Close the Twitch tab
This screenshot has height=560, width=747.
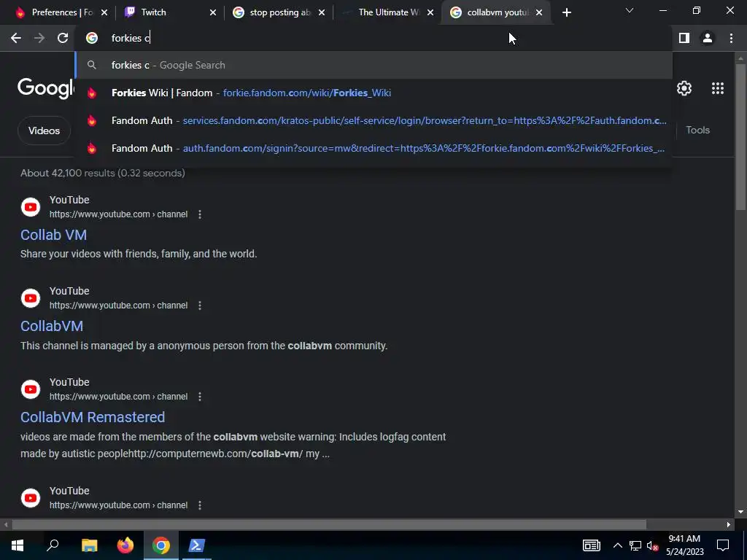coord(213,13)
